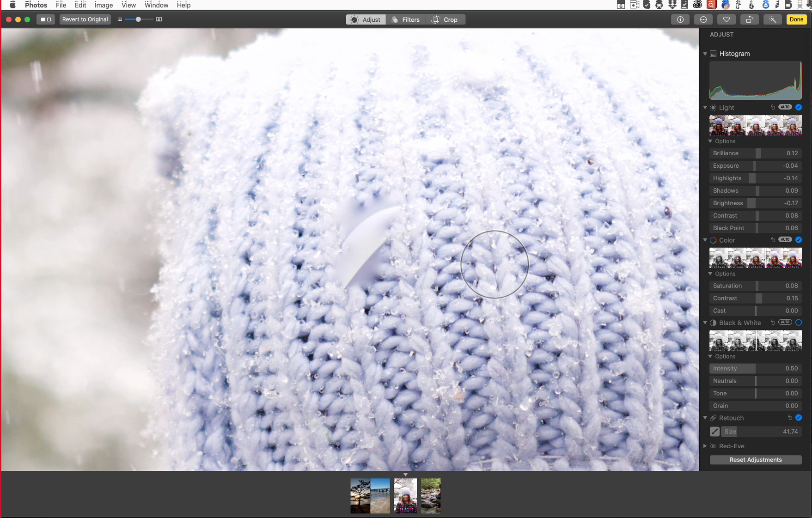Undo the Black & White adjustments arrow
This screenshot has width=812, height=518.
[773, 323]
